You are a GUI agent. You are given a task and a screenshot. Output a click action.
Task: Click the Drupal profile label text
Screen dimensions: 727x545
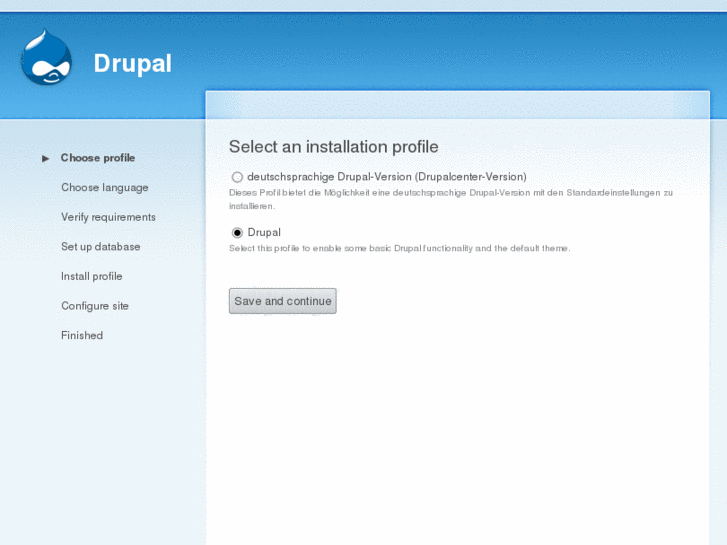tap(264, 232)
